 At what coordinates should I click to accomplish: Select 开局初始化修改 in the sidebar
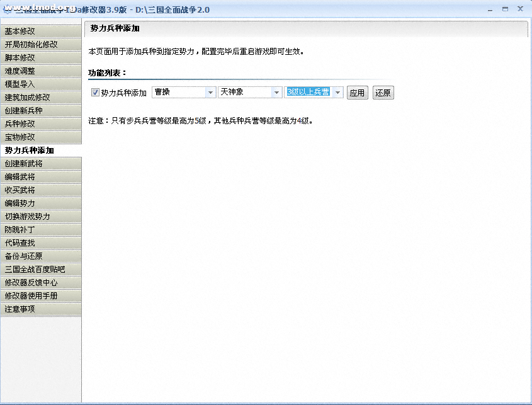(41, 45)
